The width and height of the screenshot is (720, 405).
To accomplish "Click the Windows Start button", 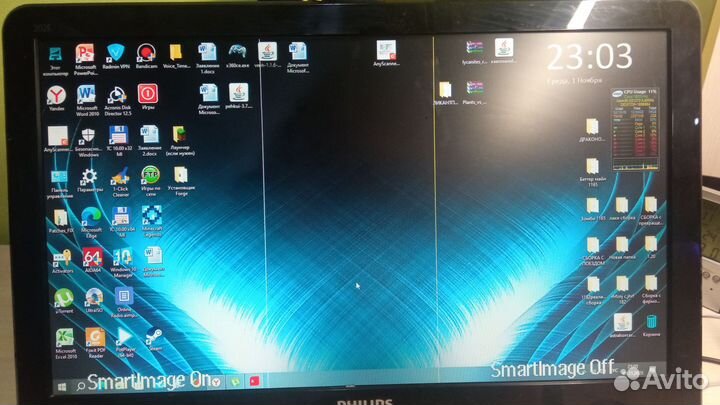I will coord(63,384).
